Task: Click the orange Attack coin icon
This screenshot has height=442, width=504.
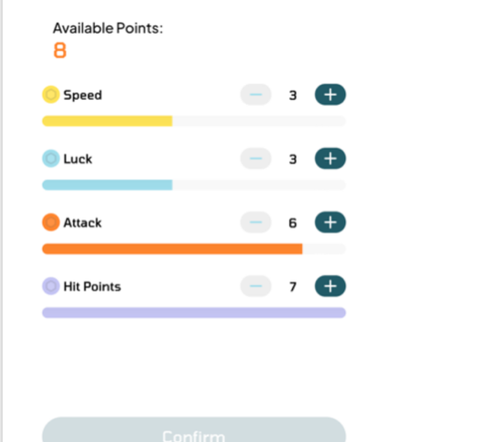Action: point(50,222)
